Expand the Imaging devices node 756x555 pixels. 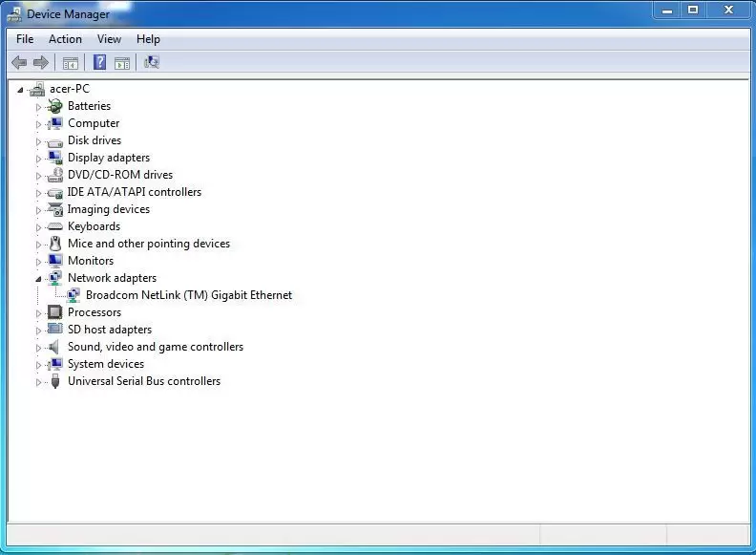click(x=38, y=210)
